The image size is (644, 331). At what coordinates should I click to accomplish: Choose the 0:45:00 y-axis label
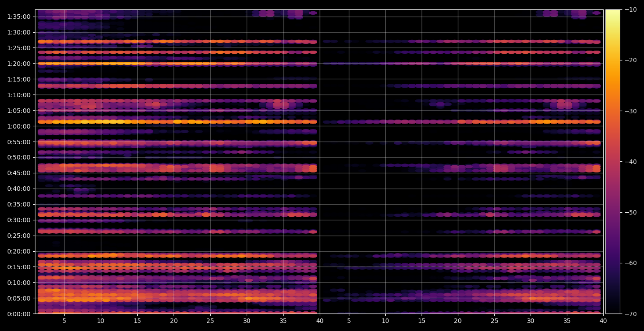click(x=19, y=173)
